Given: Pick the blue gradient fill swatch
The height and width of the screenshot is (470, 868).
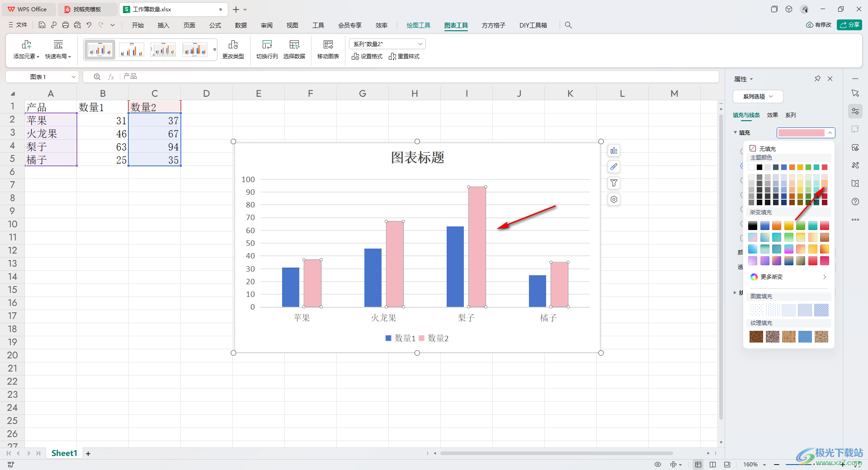Looking at the screenshot, I should coord(764,226).
